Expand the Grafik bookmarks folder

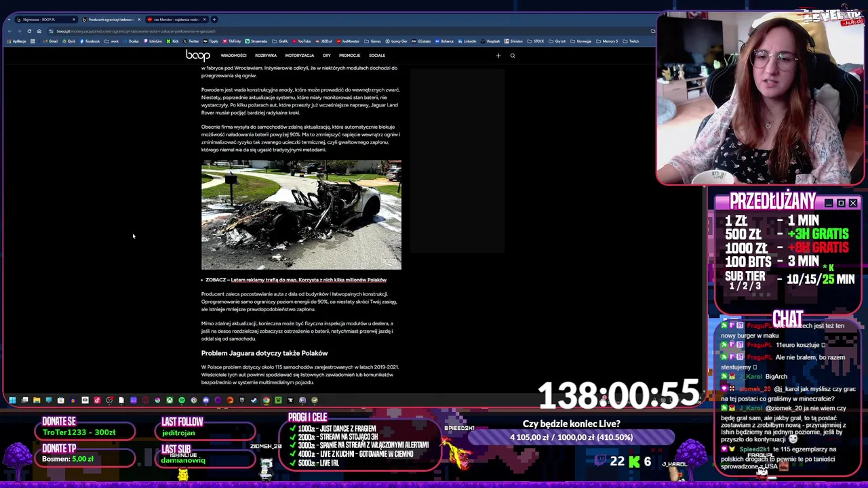279,41
